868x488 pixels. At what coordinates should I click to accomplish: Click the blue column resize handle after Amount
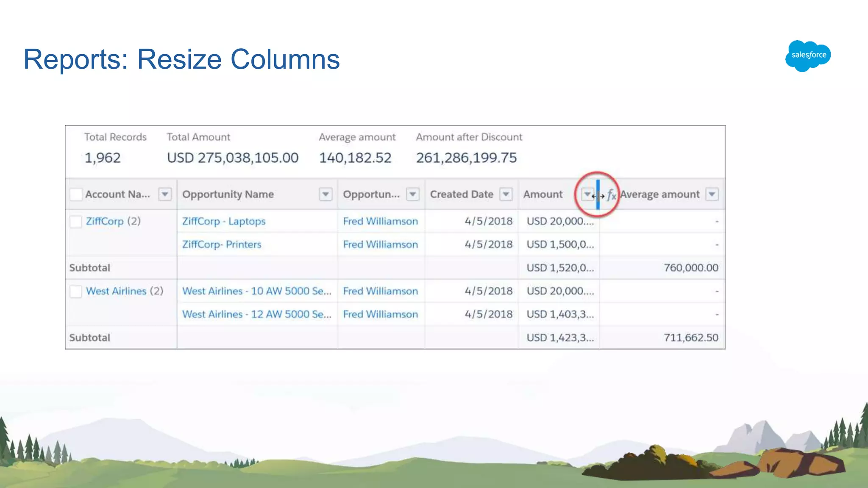[x=598, y=194]
